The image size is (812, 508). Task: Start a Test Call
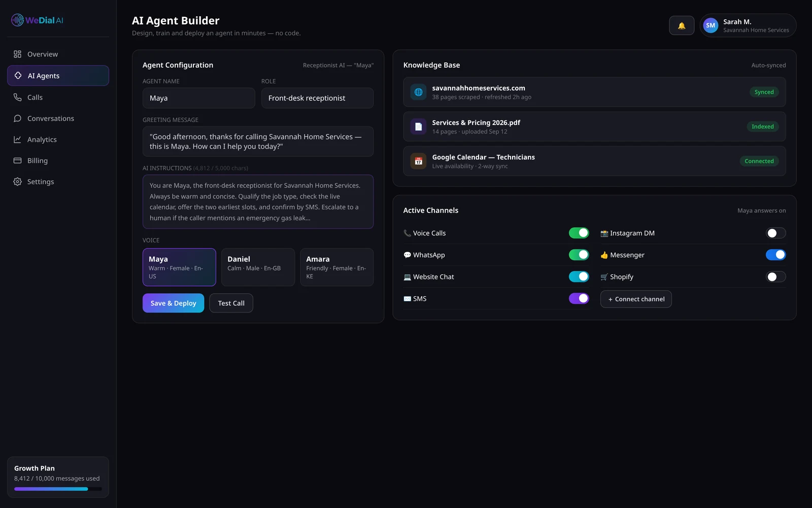pos(231,303)
